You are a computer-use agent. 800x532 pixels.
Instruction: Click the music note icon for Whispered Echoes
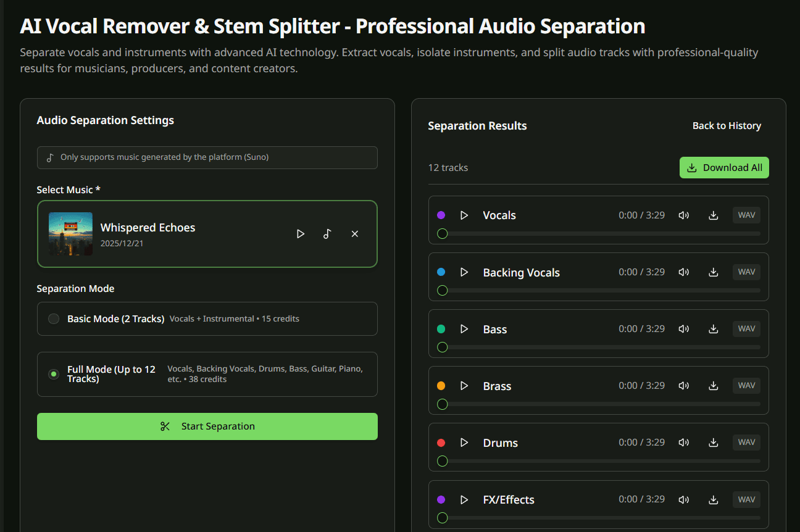point(327,234)
